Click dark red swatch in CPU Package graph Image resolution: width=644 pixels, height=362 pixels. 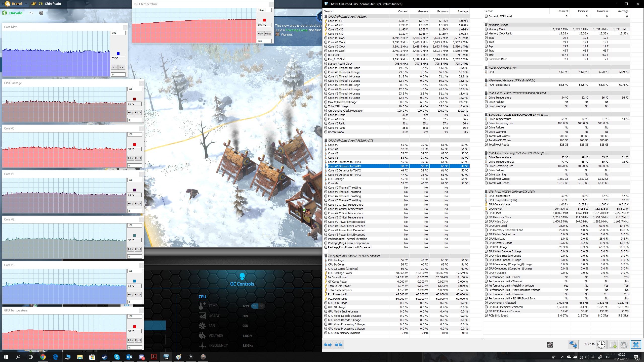pyautogui.click(x=134, y=99)
